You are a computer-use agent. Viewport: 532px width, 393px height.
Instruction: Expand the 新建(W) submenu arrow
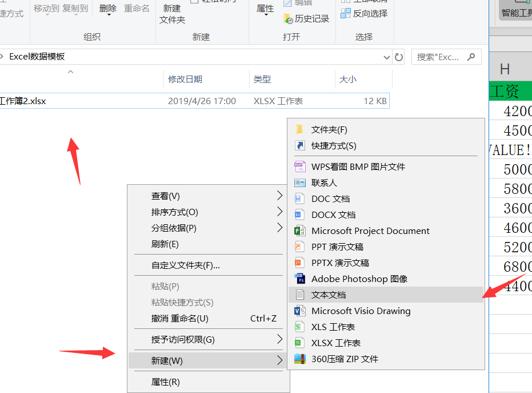coord(279,361)
